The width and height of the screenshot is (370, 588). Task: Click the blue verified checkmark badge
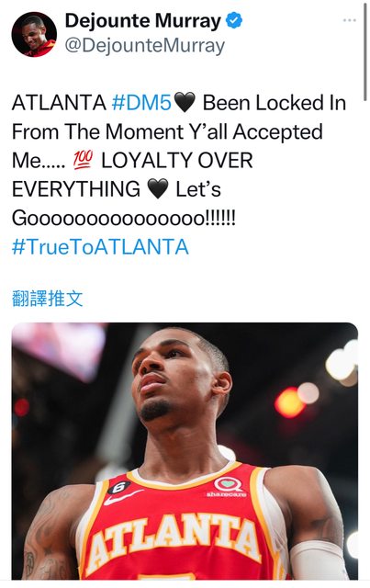pos(234,20)
